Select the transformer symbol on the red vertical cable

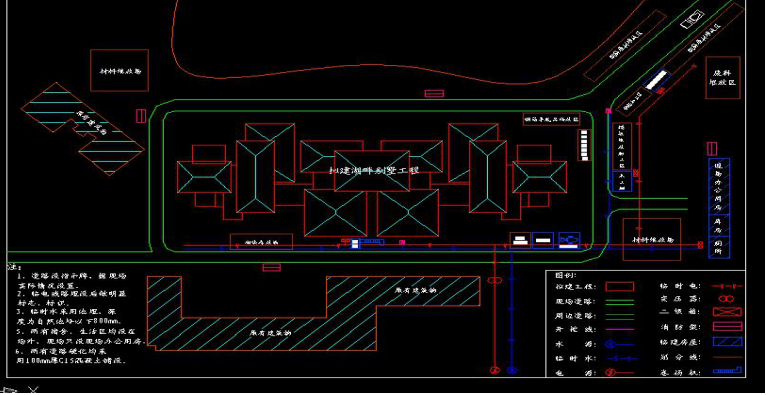pos(495,280)
